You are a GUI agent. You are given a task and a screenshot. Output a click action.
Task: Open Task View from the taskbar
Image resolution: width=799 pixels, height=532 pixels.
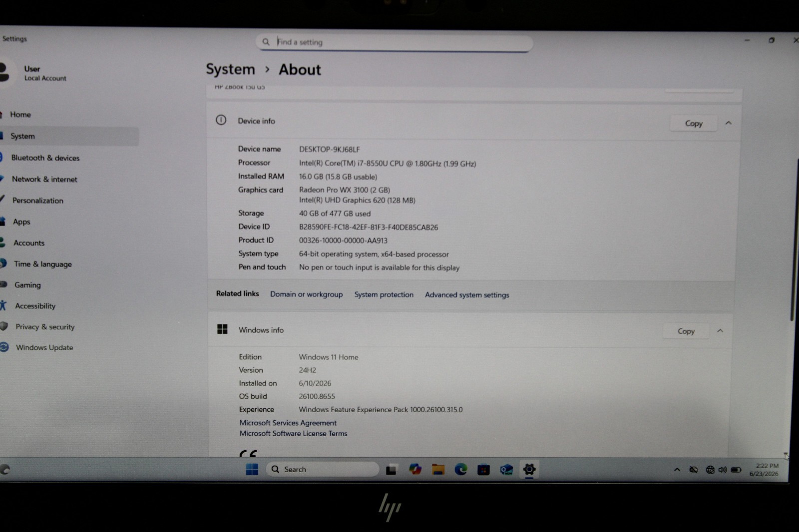coord(391,469)
